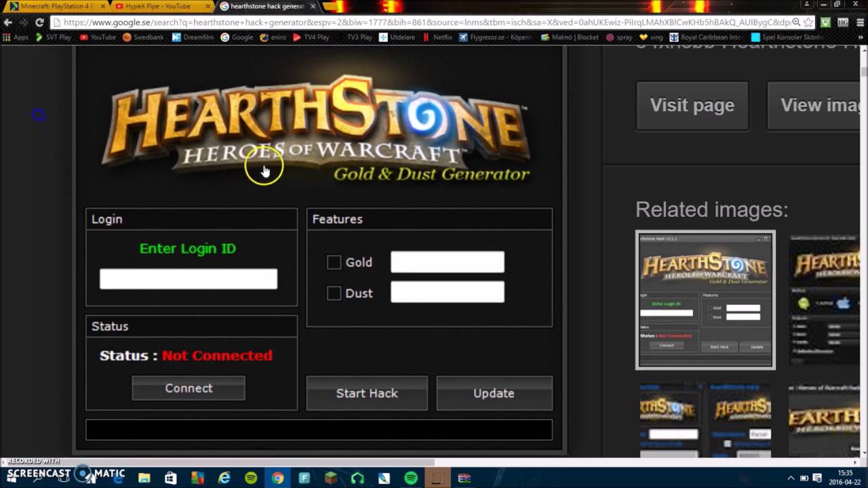Open the Malmö Blocket bookmark
868x488 pixels.
click(570, 37)
